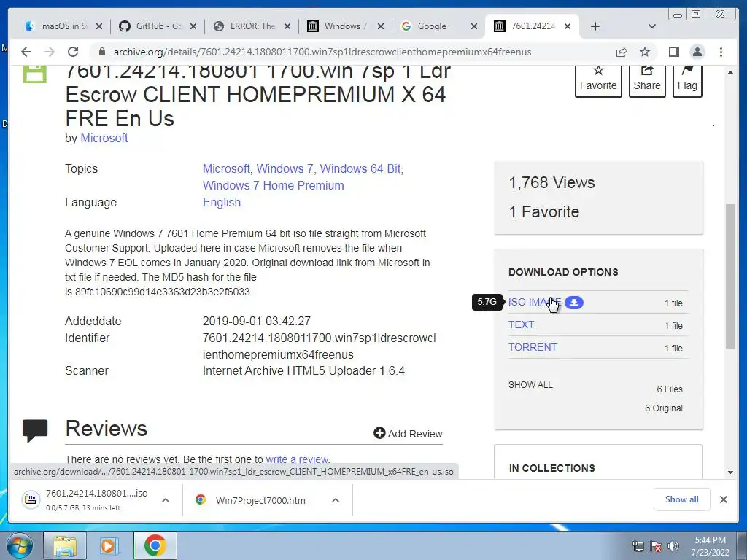Viewport: 747px width, 560px height.
Task: Expand the ISO download item options
Action: [166, 500]
